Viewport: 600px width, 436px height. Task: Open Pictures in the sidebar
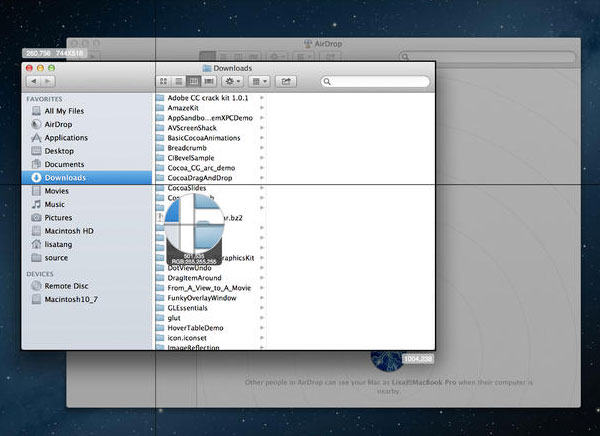coord(87,217)
